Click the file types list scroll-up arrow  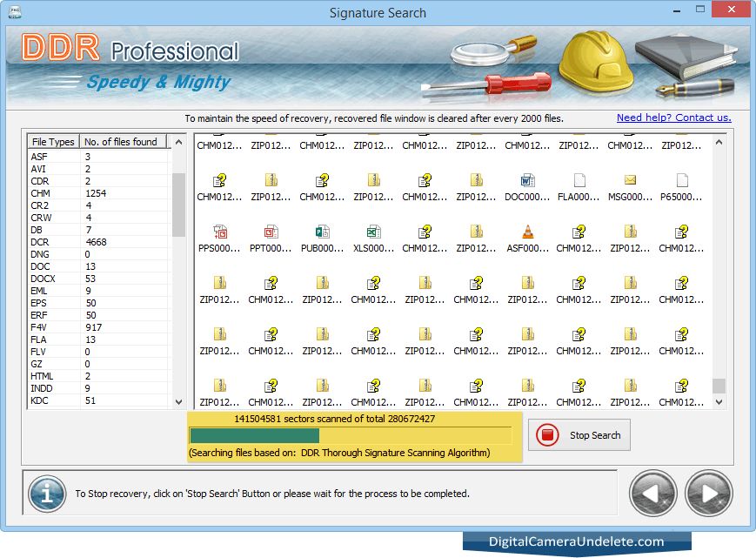(x=178, y=142)
